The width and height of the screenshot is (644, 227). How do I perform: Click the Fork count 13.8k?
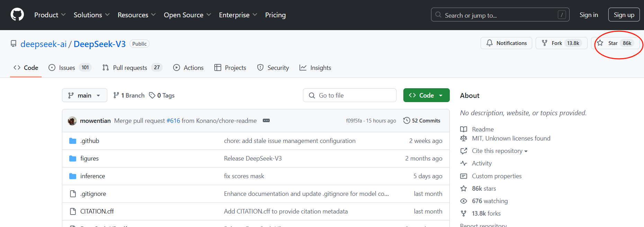[573, 43]
